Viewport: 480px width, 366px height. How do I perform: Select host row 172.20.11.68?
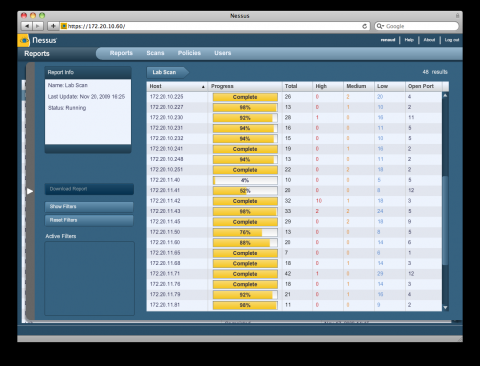tap(294, 263)
